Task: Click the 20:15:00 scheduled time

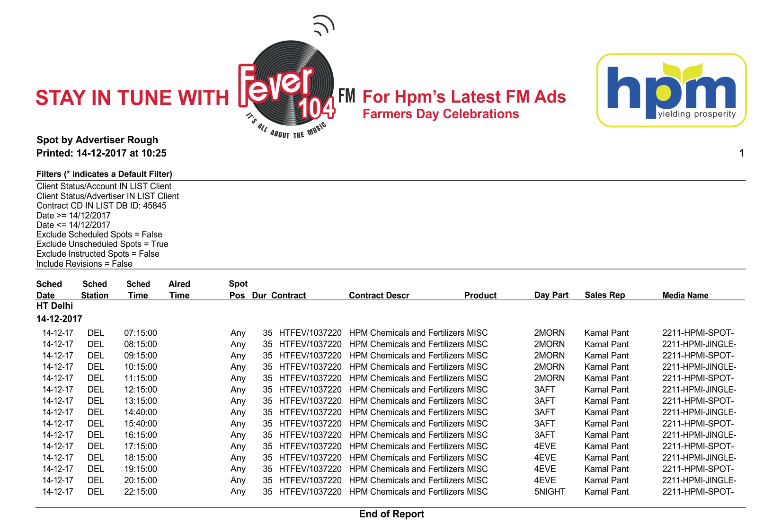Action: click(x=141, y=480)
